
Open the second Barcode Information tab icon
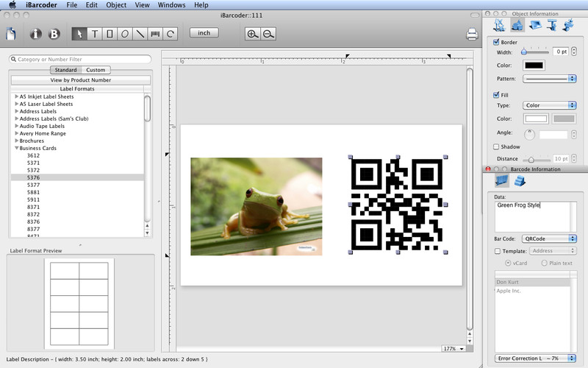[520, 180]
